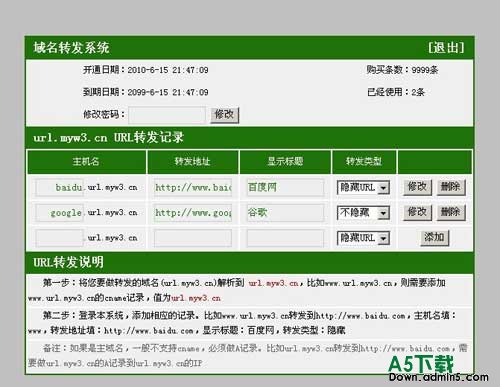Open the 隐藏URL dropdown in the empty row
The width and height of the screenshot is (500, 387).
point(363,238)
